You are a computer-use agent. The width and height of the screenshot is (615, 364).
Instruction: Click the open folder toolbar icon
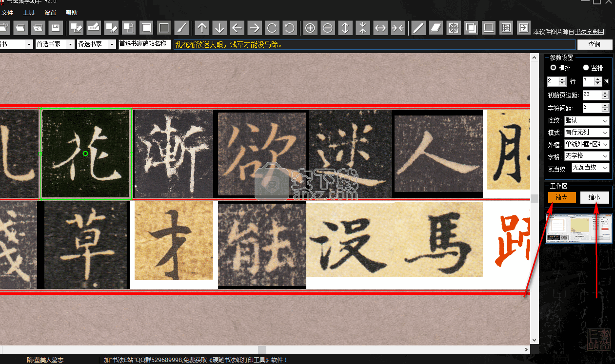coord(20,27)
